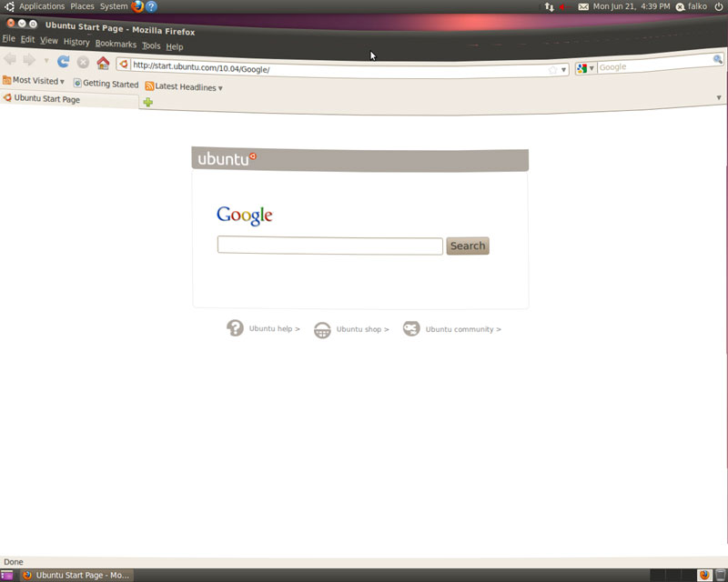This screenshot has width=728, height=582.
Task: Expand the Latest Headlines feed
Action: click(x=184, y=86)
